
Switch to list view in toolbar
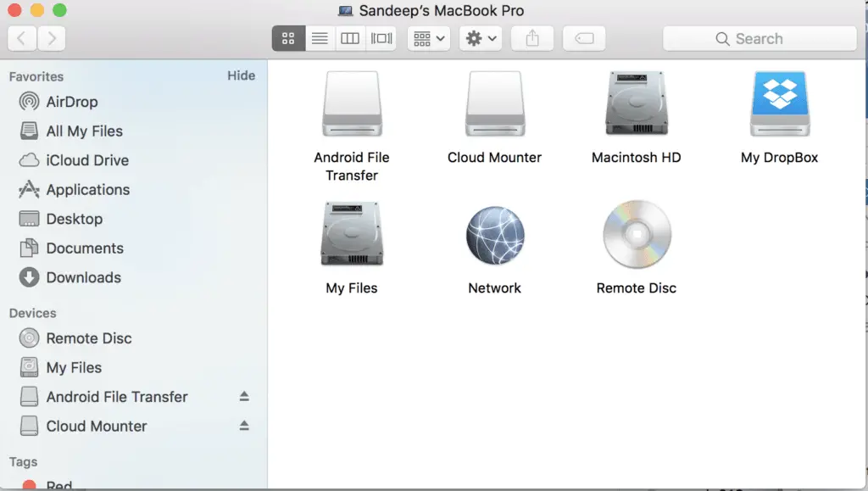tap(320, 38)
